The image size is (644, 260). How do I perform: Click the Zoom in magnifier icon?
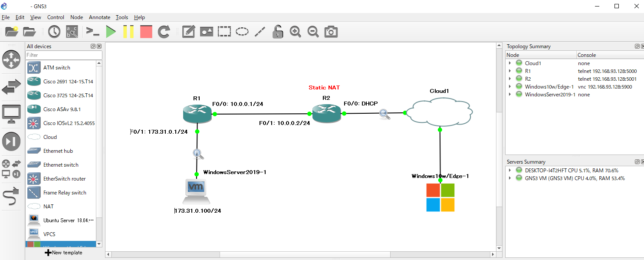point(296,32)
